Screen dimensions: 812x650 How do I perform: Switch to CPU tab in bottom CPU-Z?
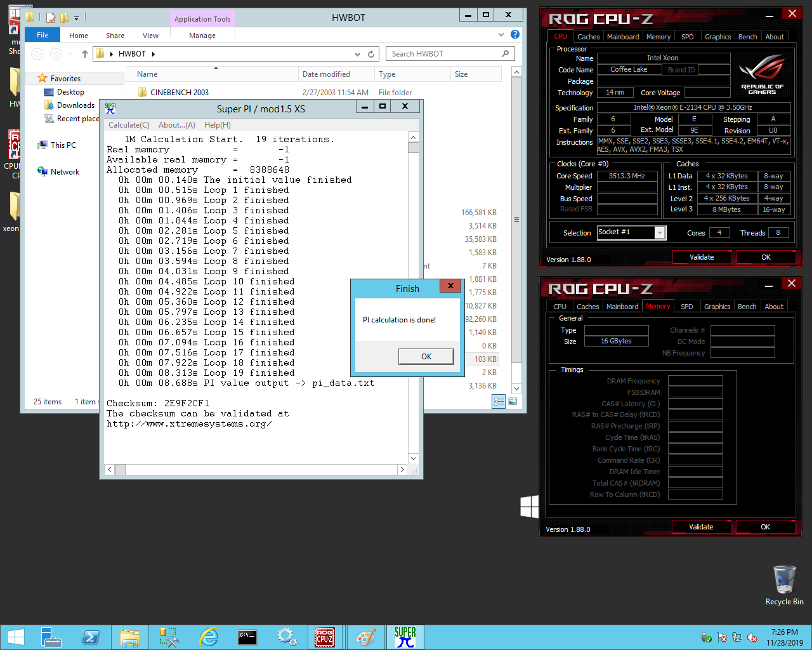560,307
